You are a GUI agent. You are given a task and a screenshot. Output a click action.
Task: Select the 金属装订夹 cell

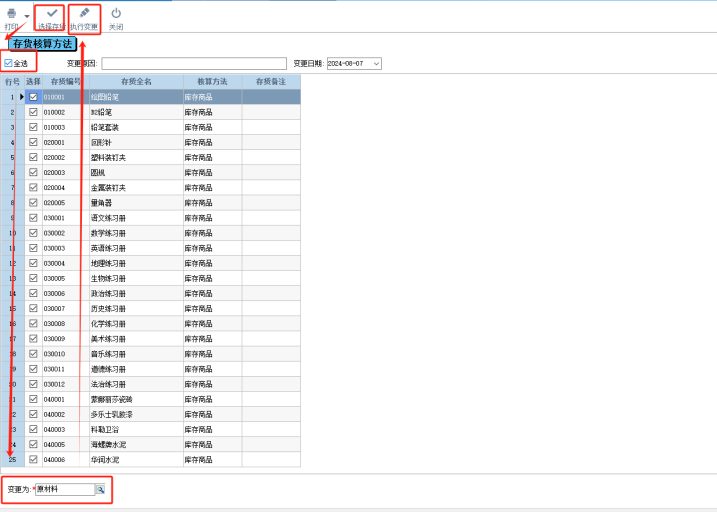136,187
